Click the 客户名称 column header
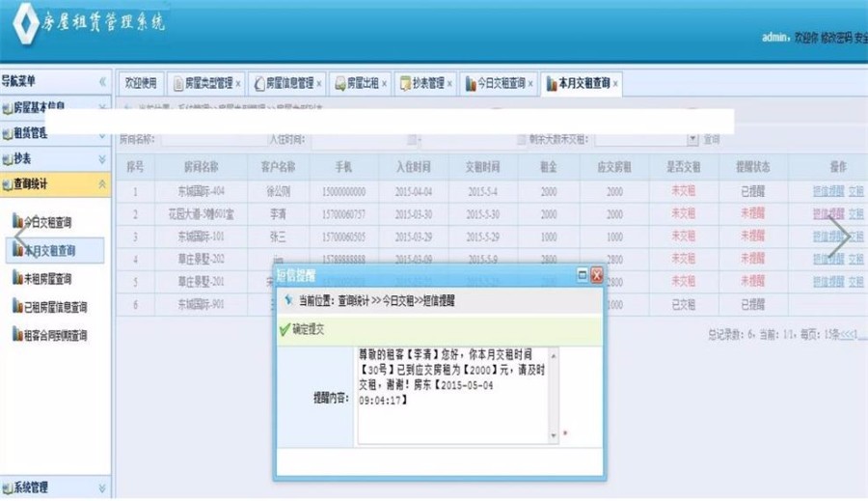The image size is (868, 501). (278, 167)
